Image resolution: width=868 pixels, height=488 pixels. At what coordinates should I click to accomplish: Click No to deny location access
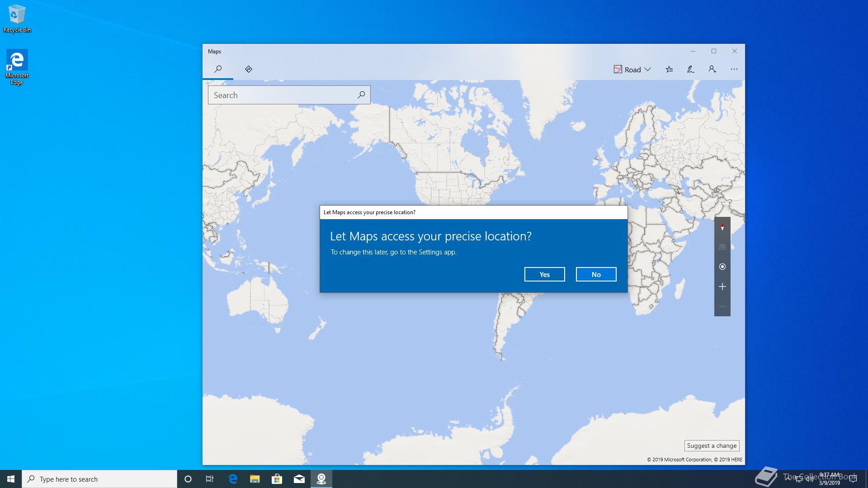[596, 274]
